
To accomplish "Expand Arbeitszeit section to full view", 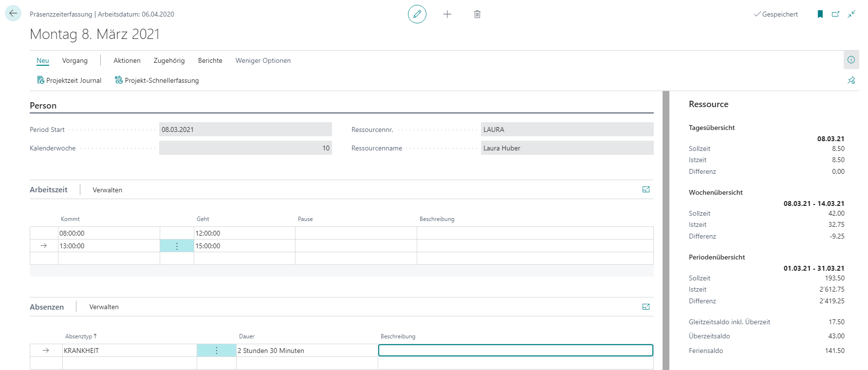I will (x=646, y=189).
